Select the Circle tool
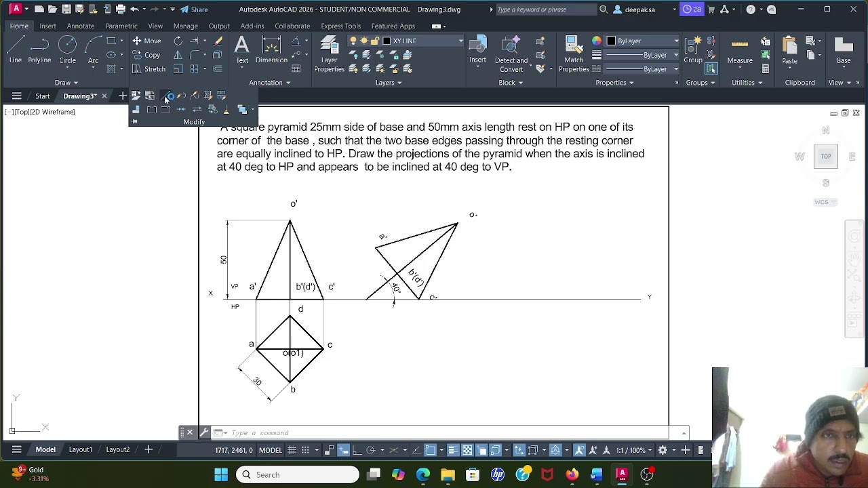Screen dimensions: 868x488 [x=67, y=49]
